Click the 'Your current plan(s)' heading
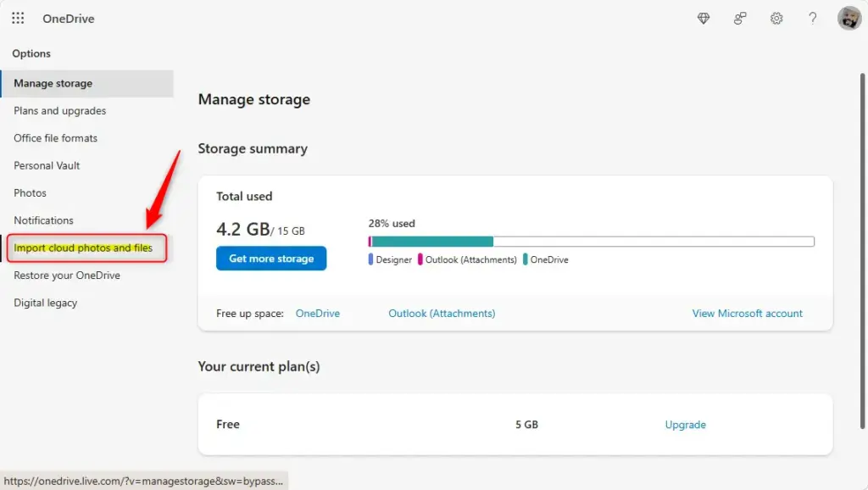The image size is (868, 490). 259,366
